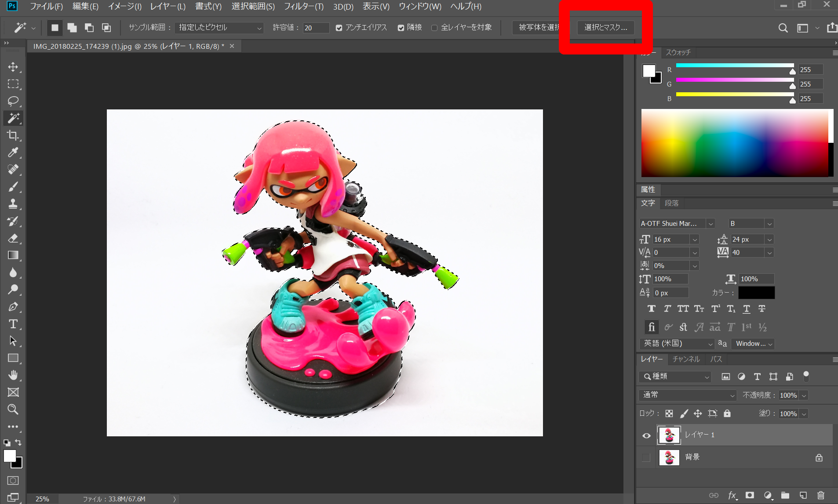Select the Move tool
Viewport: 838px width, 504px height.
(13, 67)
